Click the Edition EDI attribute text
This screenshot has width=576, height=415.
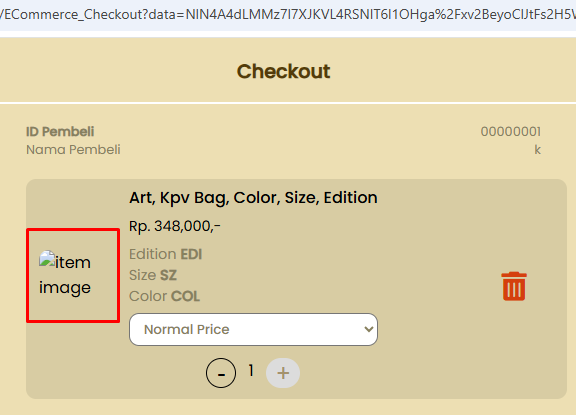point(166,254)
